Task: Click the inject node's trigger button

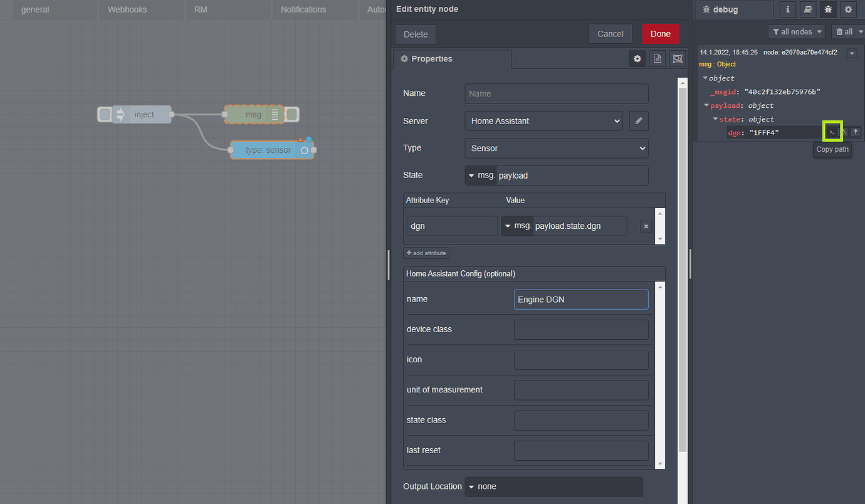Action: tap(104, 114)
